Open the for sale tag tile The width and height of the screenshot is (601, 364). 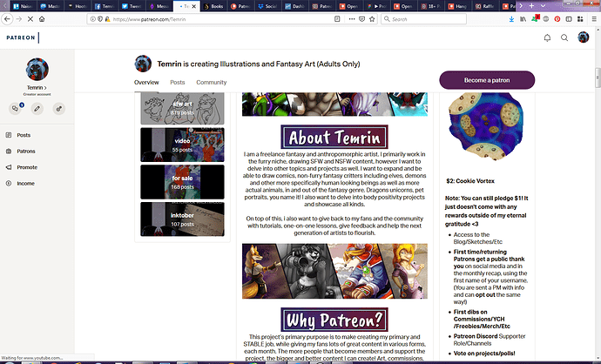182,182
